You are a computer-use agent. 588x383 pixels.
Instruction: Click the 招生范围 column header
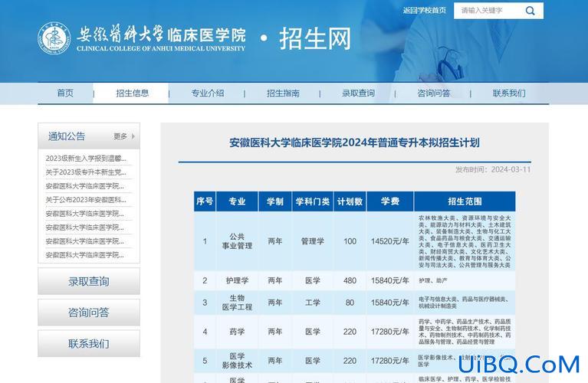(465, 201)
